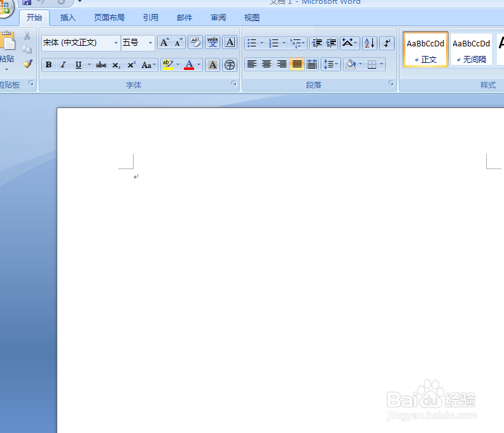504x433 pixels.
Task: Toggle Show/Hide paragraph marks
Action: [x=387, y=43]
